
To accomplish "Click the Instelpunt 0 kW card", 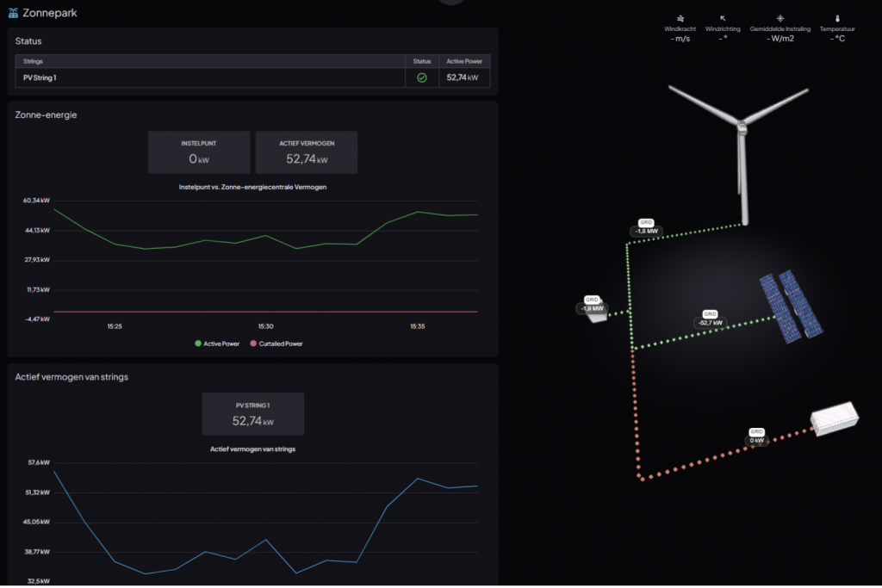I will tap(199, 152).
